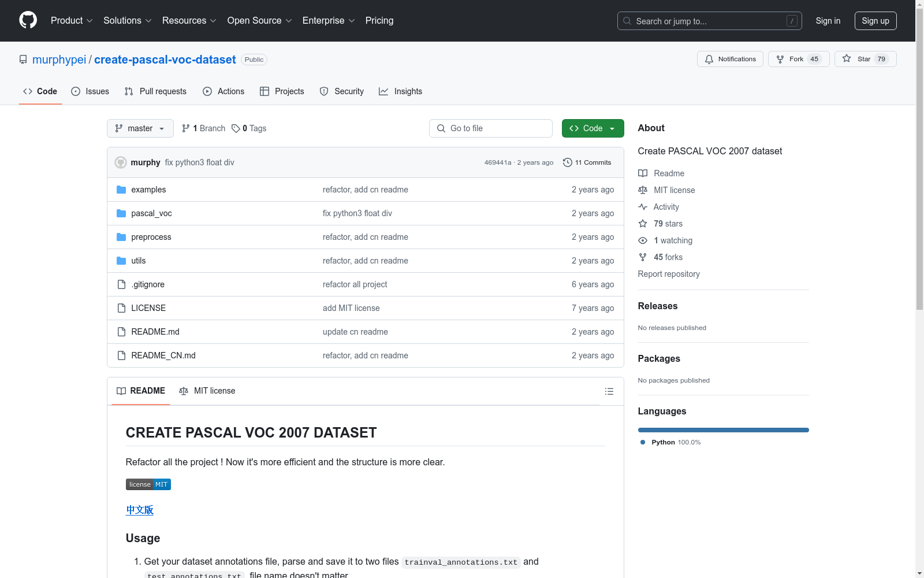The width and height of the screenshot is (924, 578).
Task: Click the examples folder icon
Action: (x=121, y=190)
